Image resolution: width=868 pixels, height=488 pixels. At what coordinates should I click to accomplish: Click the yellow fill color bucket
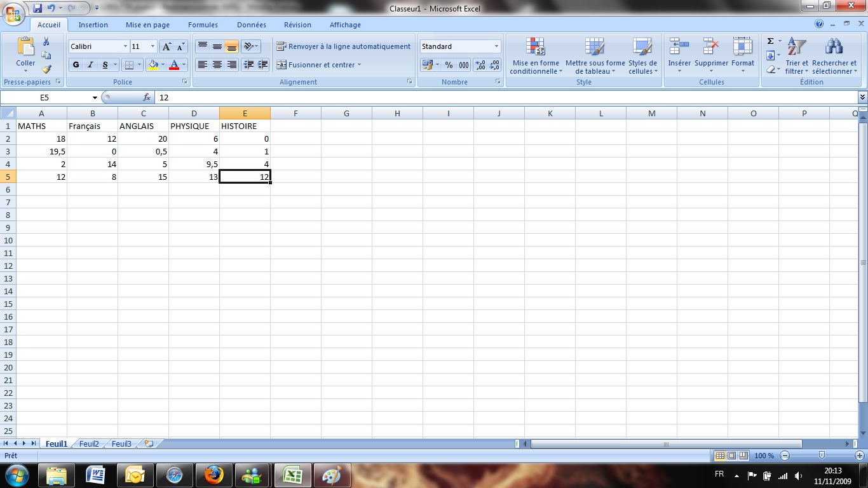(x=153, y=65)
